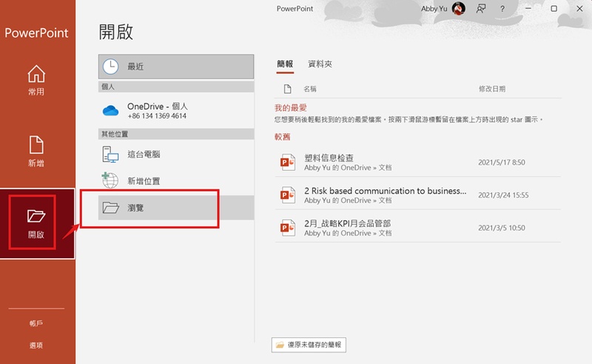Image resolution: width=592 pixels, height=364 pixels.
Task: Open 選項 options in the sidebar
Action: pyautogui.click(x=36, y=345)
